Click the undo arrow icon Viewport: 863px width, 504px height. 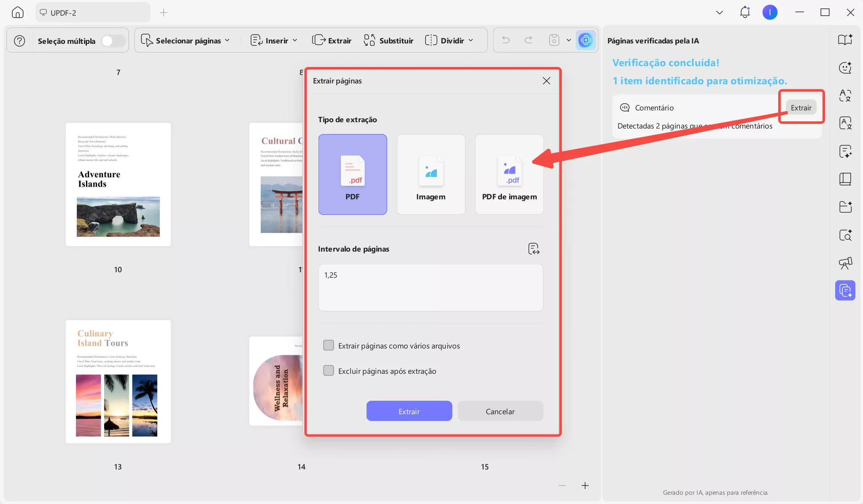[x=506, y=40]
